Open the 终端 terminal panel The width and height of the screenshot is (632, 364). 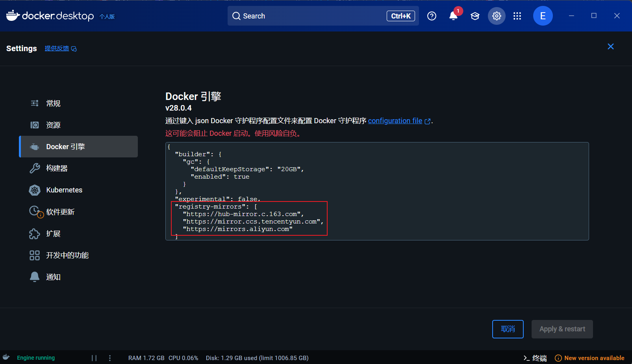(x=535, y=358)
